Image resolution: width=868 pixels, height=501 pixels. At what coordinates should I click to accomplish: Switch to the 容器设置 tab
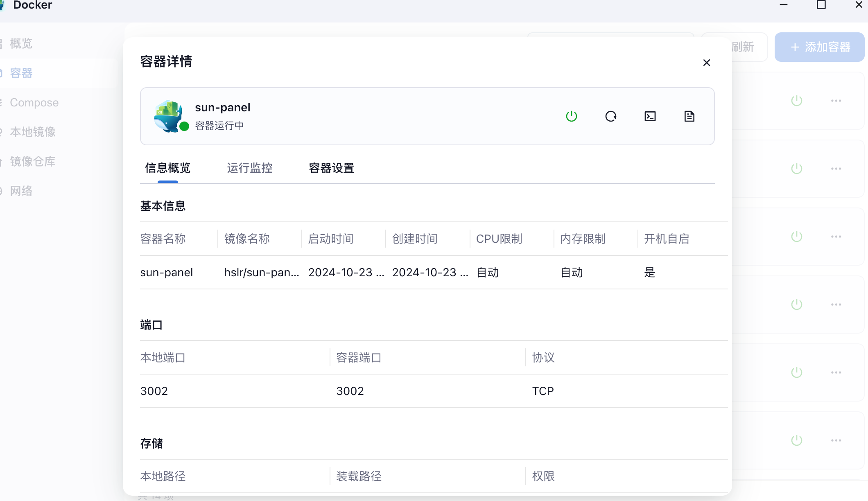click(x=331, y=168)
